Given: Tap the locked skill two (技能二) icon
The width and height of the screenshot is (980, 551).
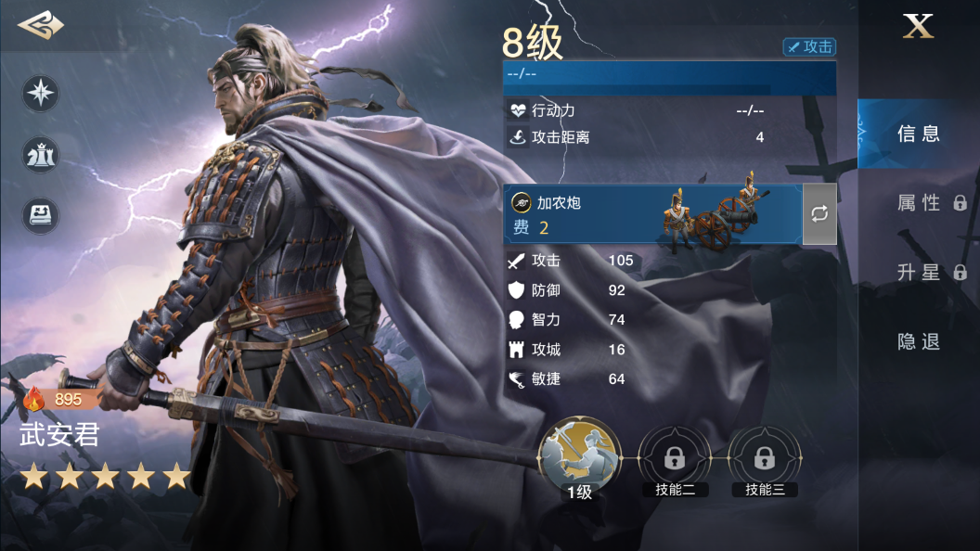Looking at the screenshot, I should (675, 462).
